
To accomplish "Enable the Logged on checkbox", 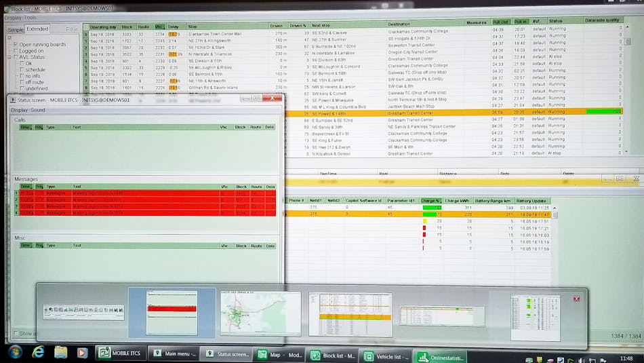I will [x=16, y=51].
